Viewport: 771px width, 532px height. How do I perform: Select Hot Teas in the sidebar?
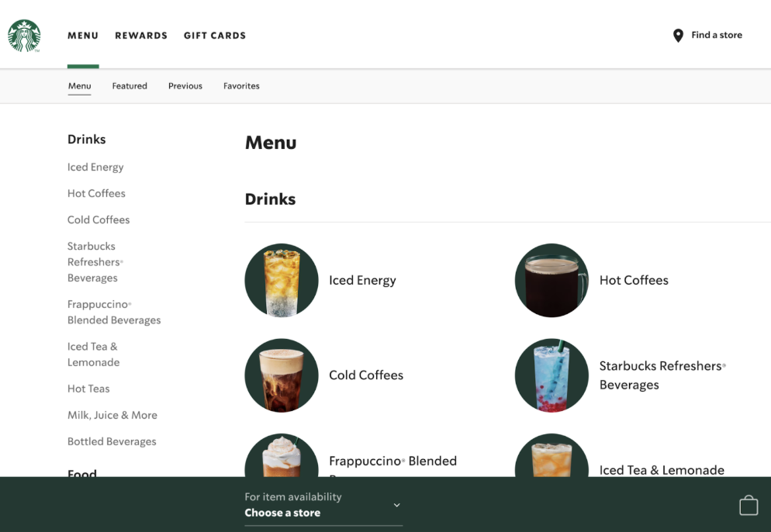[x=88, y=389]
